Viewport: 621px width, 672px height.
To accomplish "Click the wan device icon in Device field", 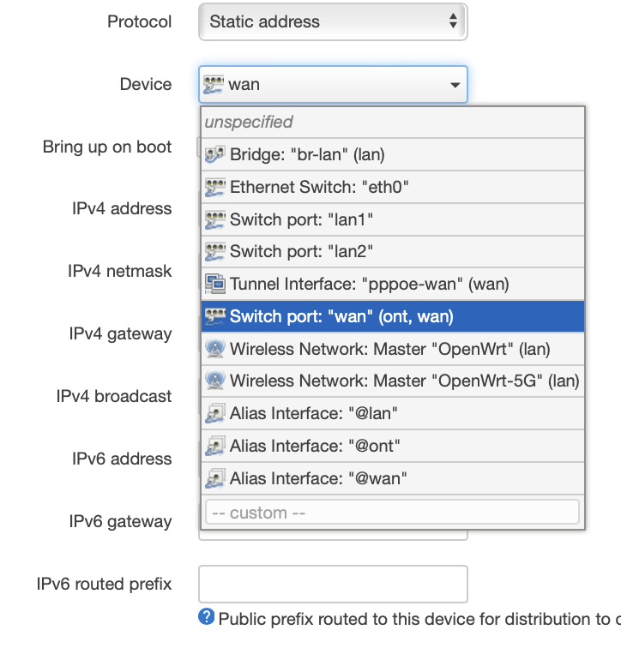I will pyautogui.click(x=214, y=84).
